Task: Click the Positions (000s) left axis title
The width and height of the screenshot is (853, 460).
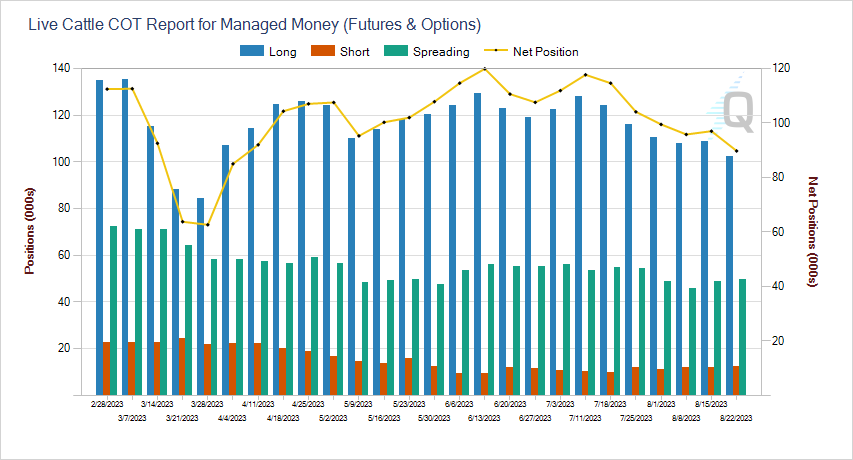Action: click(x=29, y=231)
